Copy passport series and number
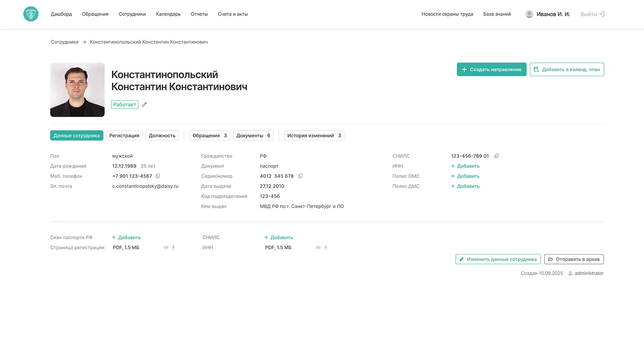This screenshot has width=644, height=362. [x=300, y=176]
